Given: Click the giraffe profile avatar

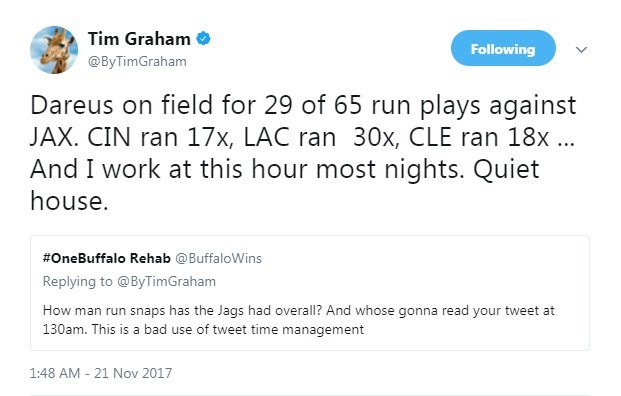Looking at the screenshot, I should (54, 50).
